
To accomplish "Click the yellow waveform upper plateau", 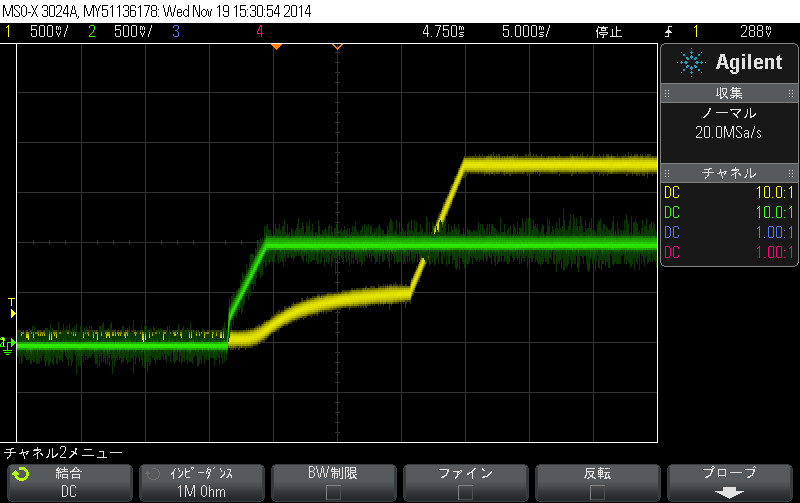I will pyautogui.click(x=560, y=165).
